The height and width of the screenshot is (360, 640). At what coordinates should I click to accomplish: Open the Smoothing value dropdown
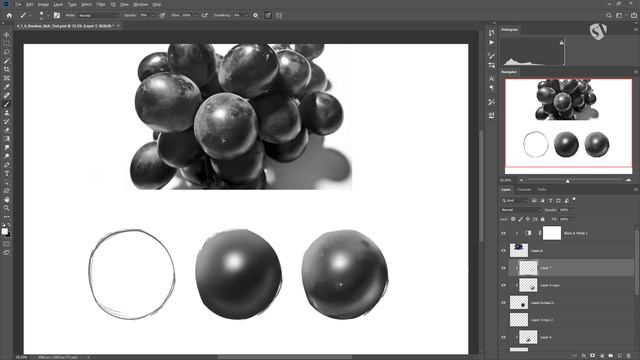247,15
